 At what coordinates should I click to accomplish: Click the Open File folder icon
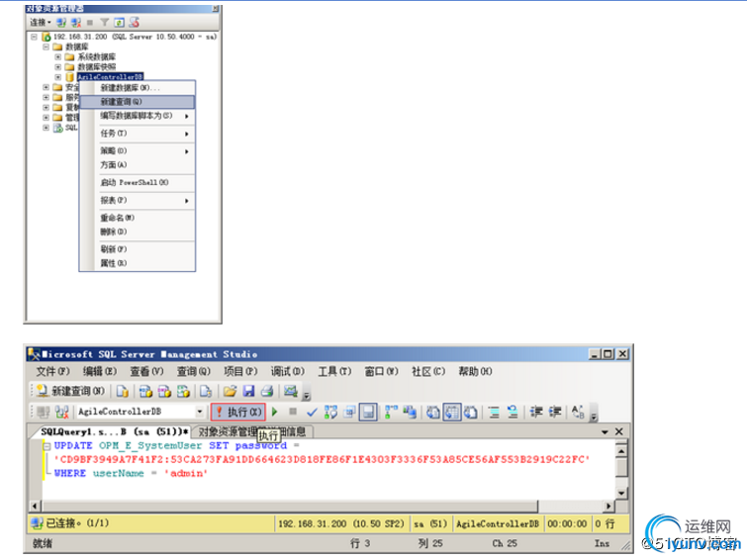[x=230, y=391]
